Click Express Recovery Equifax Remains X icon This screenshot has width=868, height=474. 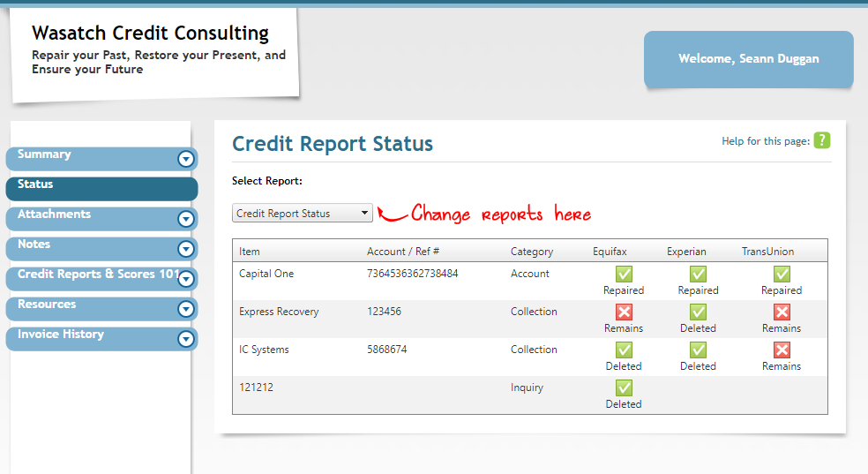pyautogui.click(x=624, y=312)
